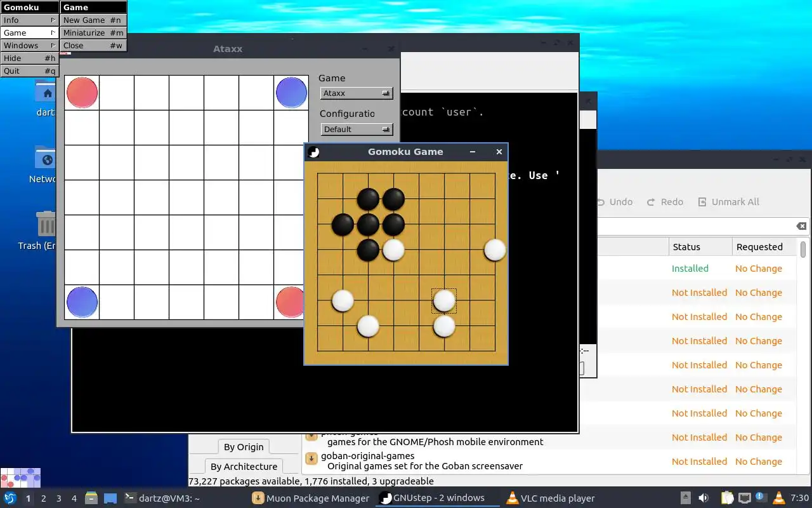812x508 pixels.
Task: Switch to workspace 1 in the taskbar pager
Action: (x=29, y=498)
